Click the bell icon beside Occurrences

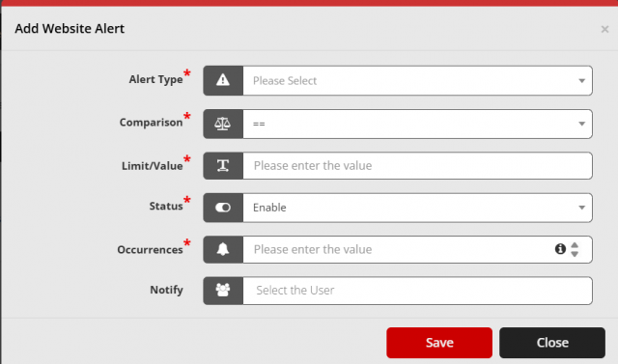pyautogui.click(x=223, y=249)
